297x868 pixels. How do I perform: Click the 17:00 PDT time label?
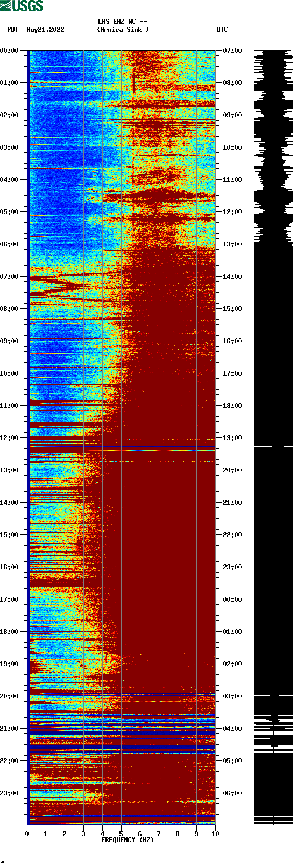[x=10, y=599]
